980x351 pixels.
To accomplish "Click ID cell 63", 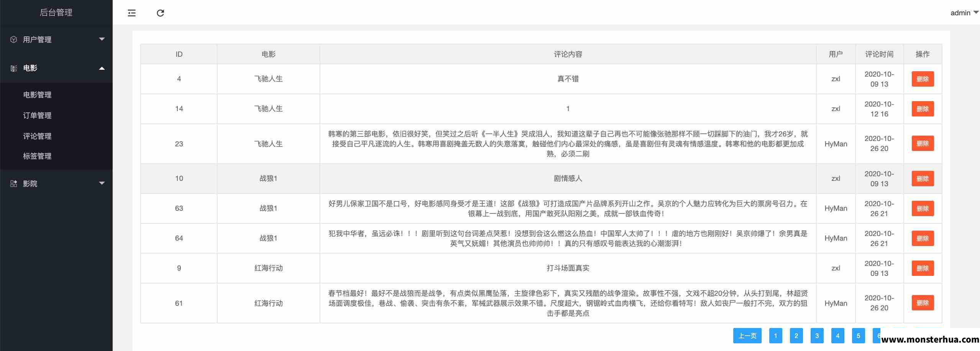I will (179, 208).
